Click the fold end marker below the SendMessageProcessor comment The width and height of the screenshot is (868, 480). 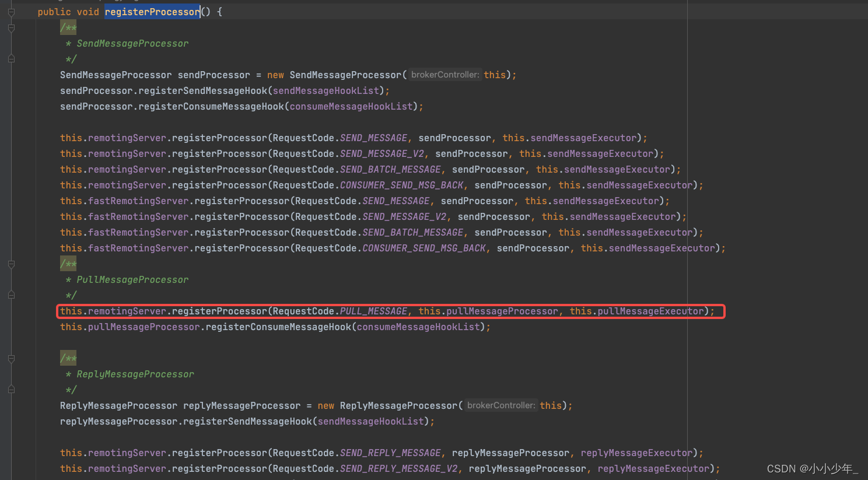11,59
